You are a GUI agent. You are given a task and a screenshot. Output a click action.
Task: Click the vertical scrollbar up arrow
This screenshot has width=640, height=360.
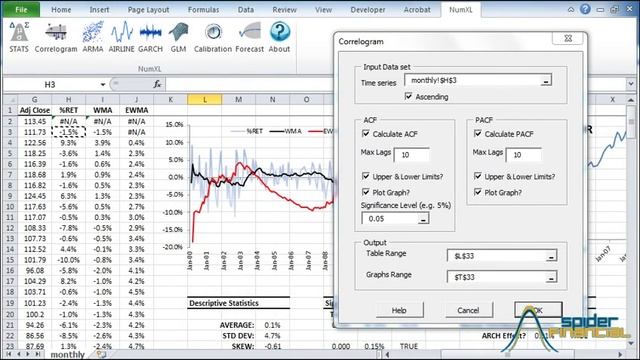click(631, 100)
